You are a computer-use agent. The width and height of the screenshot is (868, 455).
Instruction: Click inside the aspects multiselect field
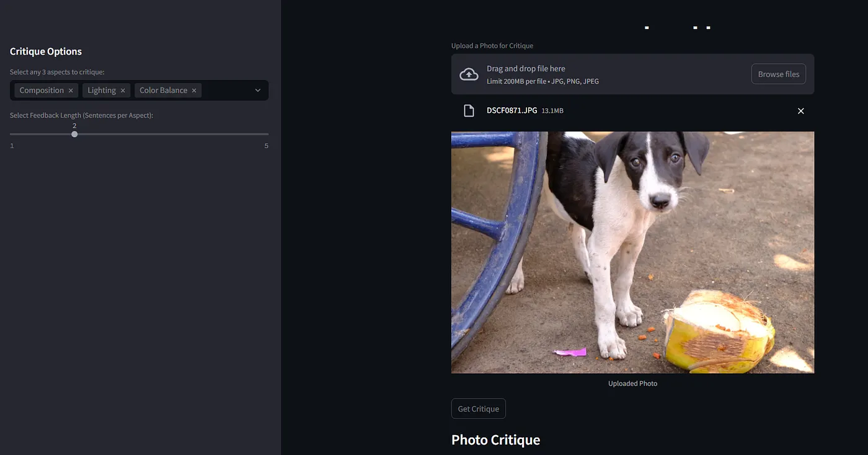coord(226,90)
